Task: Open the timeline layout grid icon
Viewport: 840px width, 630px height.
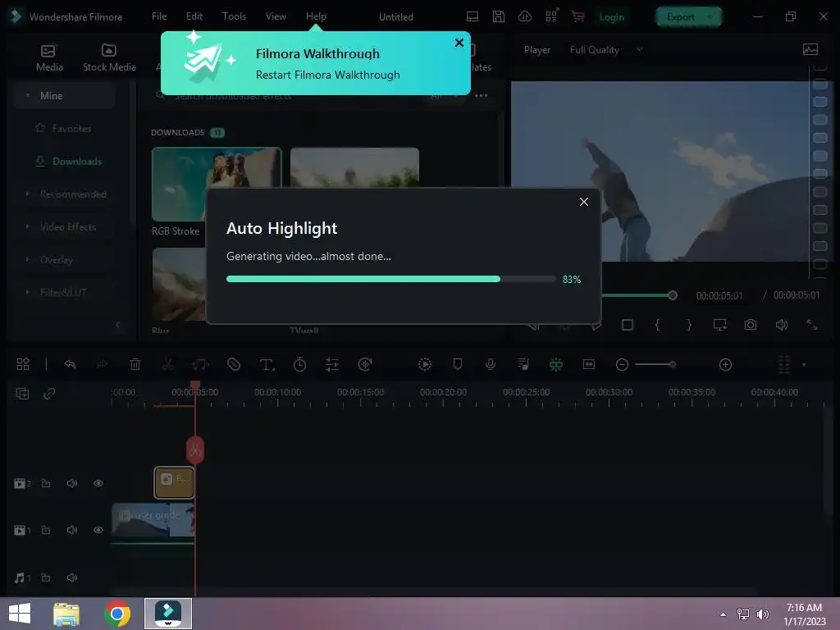Action: tap(23, 364)
